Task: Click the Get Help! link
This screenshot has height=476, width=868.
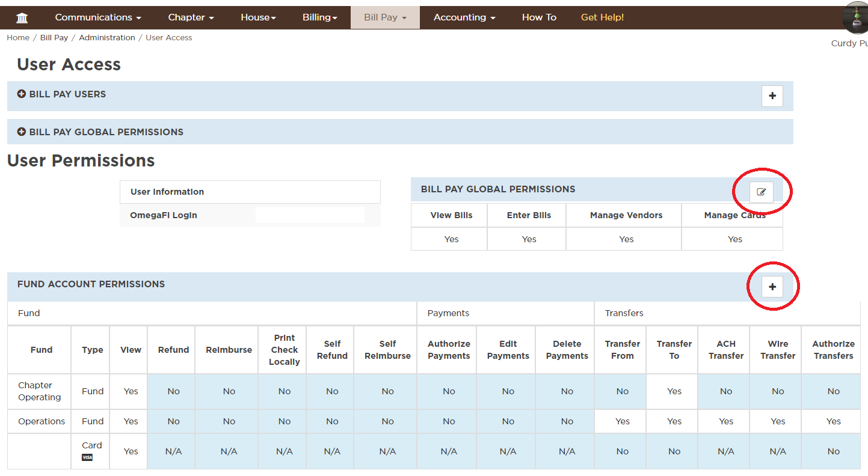Action: click(602, 17)
